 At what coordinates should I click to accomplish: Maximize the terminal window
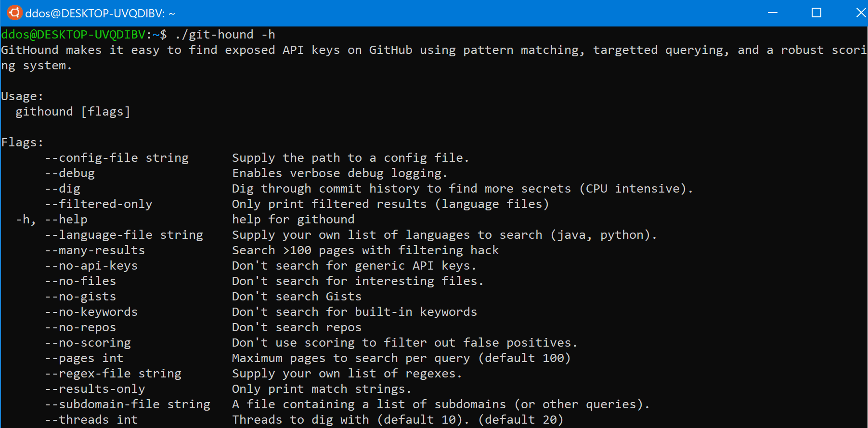pyautogui.click(x=816, y=13)
